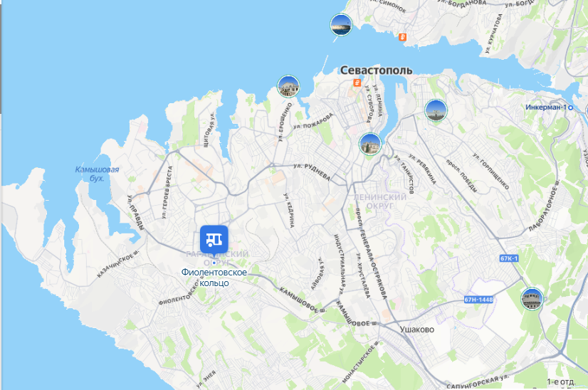Open the Фиолентовское кольцо stop label
The image size is (588, 390).
pos(214,278)
